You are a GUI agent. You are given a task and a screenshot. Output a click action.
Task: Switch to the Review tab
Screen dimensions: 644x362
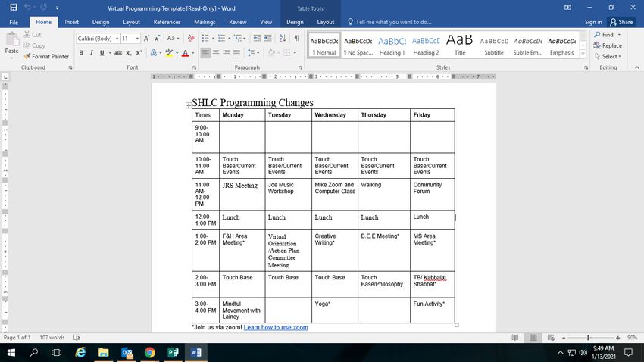point(237,22)
